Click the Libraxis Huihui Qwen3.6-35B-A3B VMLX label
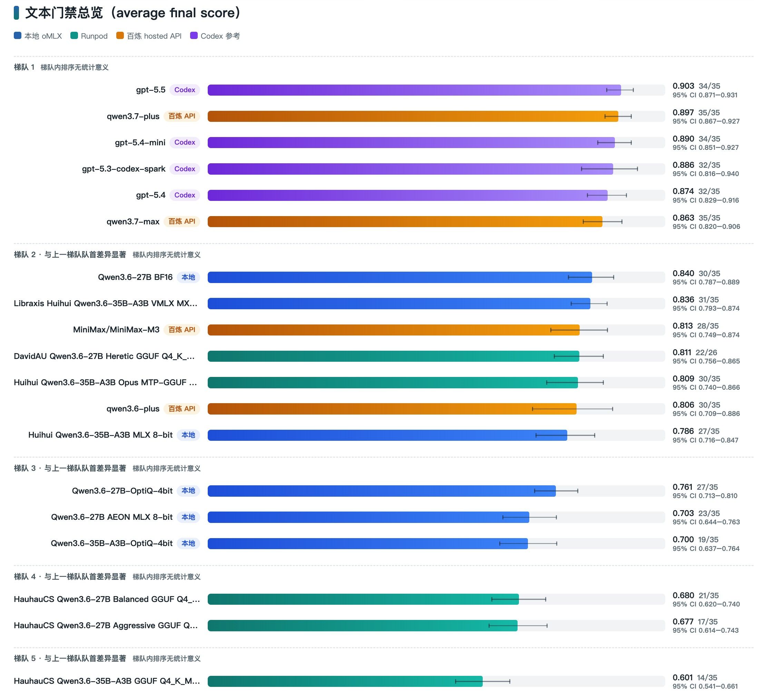 pyautogui.click(x=106, y=303)
